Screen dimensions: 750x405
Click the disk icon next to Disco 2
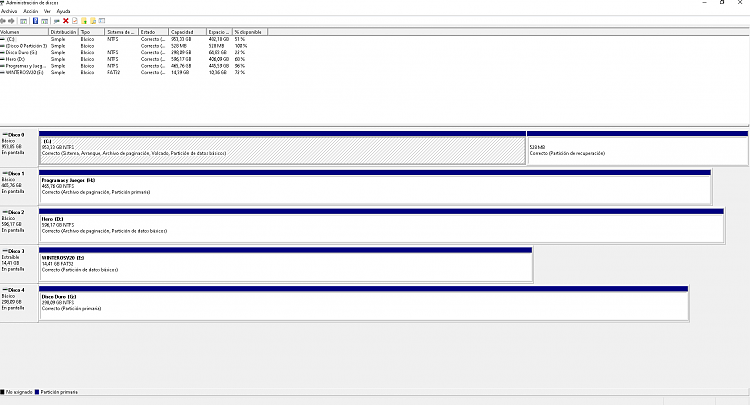click(x=5, y=212)
